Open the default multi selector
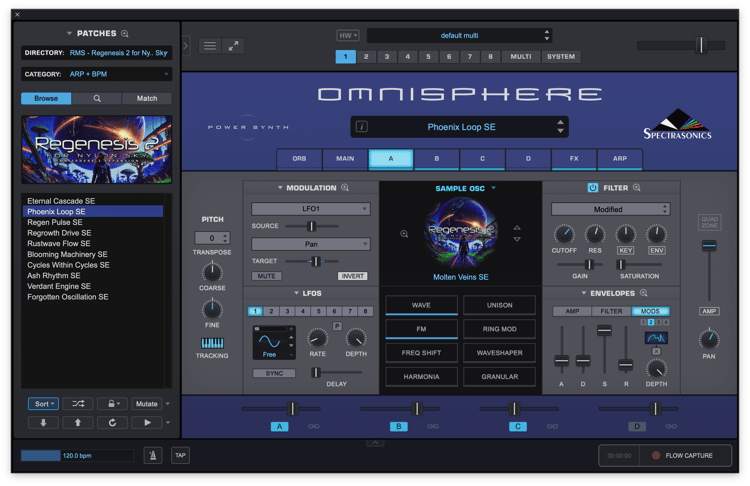The width and height of the screenshot is (750, 486). pos(459,35)
